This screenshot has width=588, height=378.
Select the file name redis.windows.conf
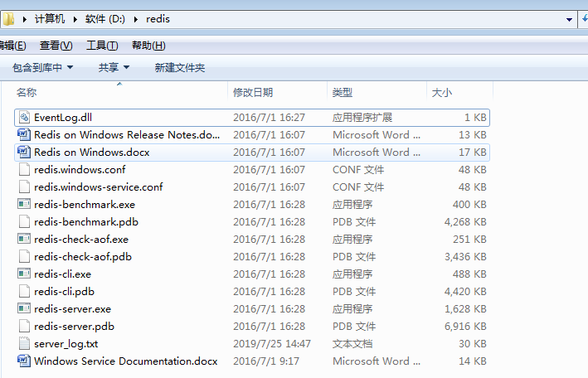[80, 169]
